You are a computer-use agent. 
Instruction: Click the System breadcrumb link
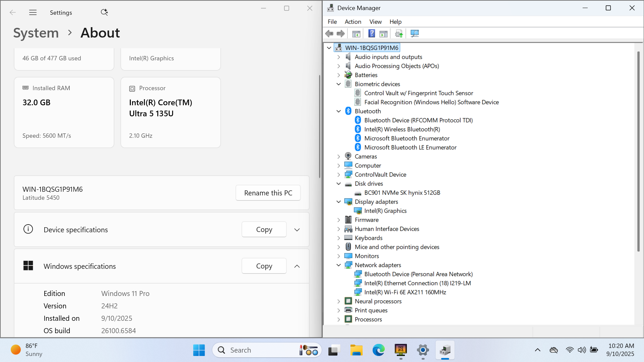(x=36, y=33)
